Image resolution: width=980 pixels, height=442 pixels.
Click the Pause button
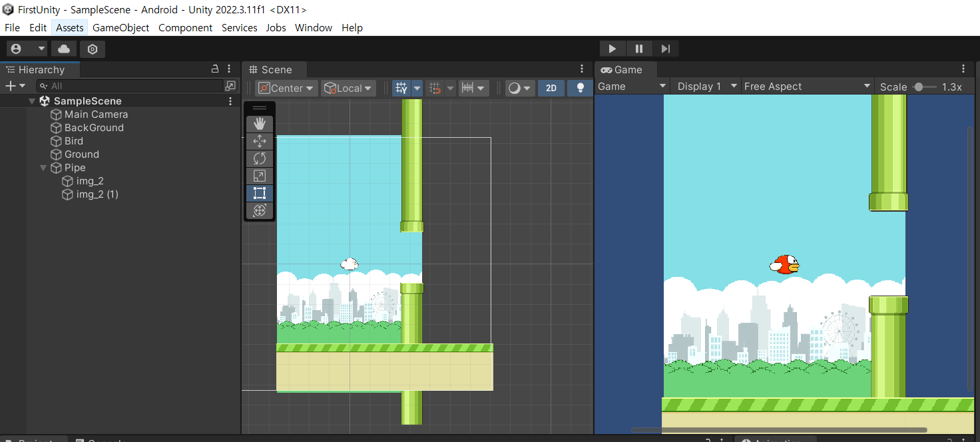(639, 49)
